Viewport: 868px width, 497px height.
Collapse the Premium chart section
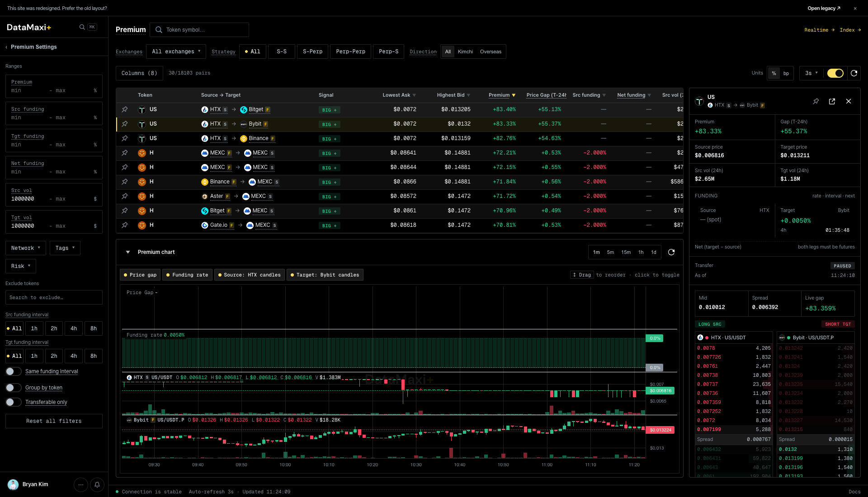pyautogui.click(x=128, y=252)
